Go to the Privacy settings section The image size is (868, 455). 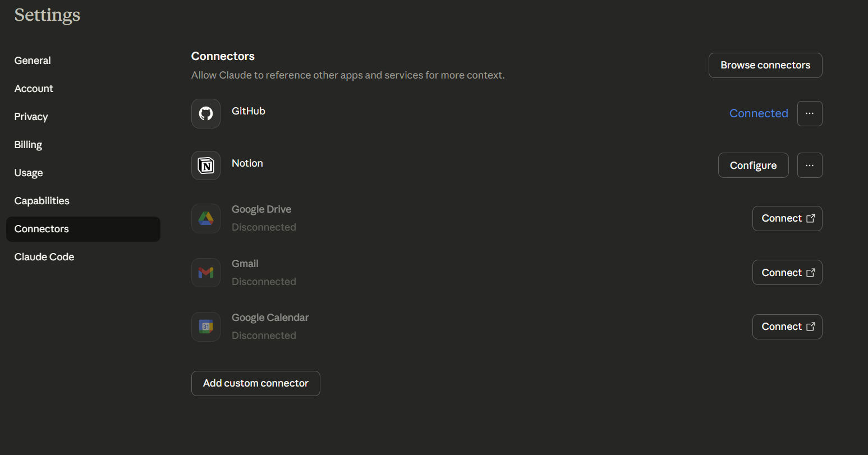(31, 117)
